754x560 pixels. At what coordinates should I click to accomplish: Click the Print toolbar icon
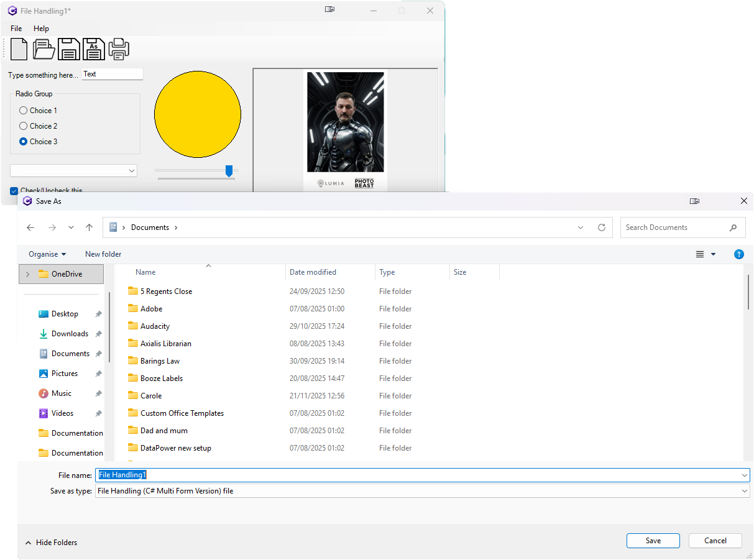(118, 48)
